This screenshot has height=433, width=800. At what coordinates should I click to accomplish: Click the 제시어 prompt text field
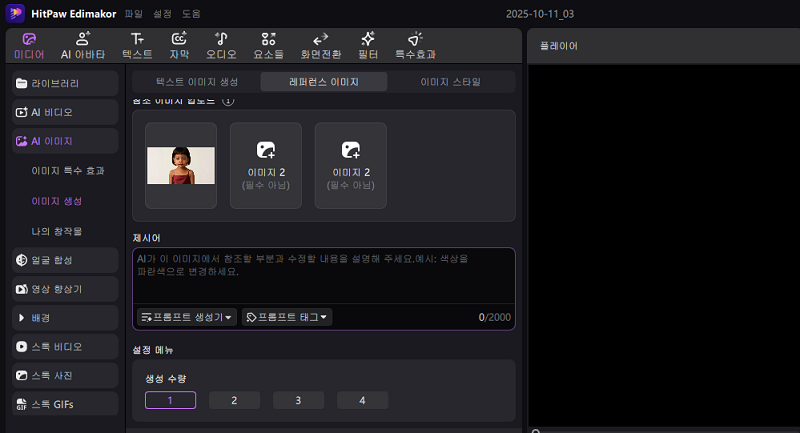tap(324, 275)
